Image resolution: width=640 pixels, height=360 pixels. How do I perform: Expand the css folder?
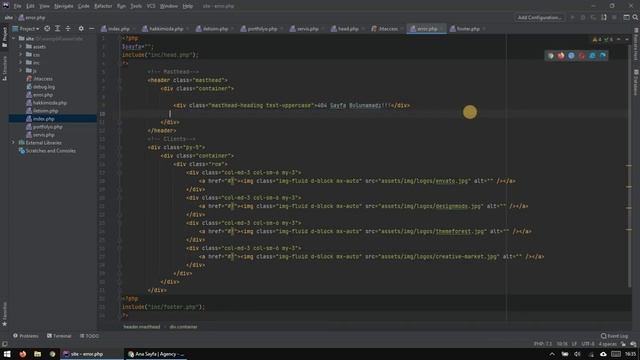click(x=21, y=55)
